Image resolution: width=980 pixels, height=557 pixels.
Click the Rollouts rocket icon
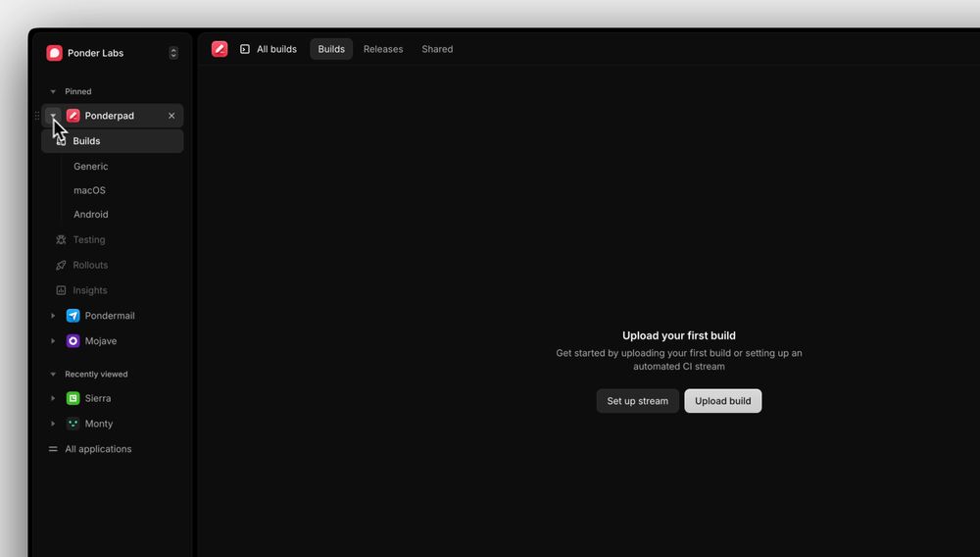(61, 265)
